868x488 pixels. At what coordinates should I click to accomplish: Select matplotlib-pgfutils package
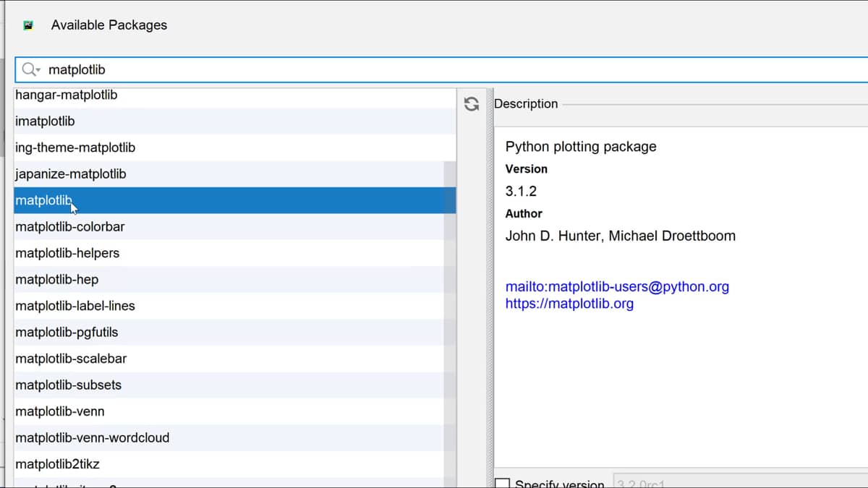235,332
